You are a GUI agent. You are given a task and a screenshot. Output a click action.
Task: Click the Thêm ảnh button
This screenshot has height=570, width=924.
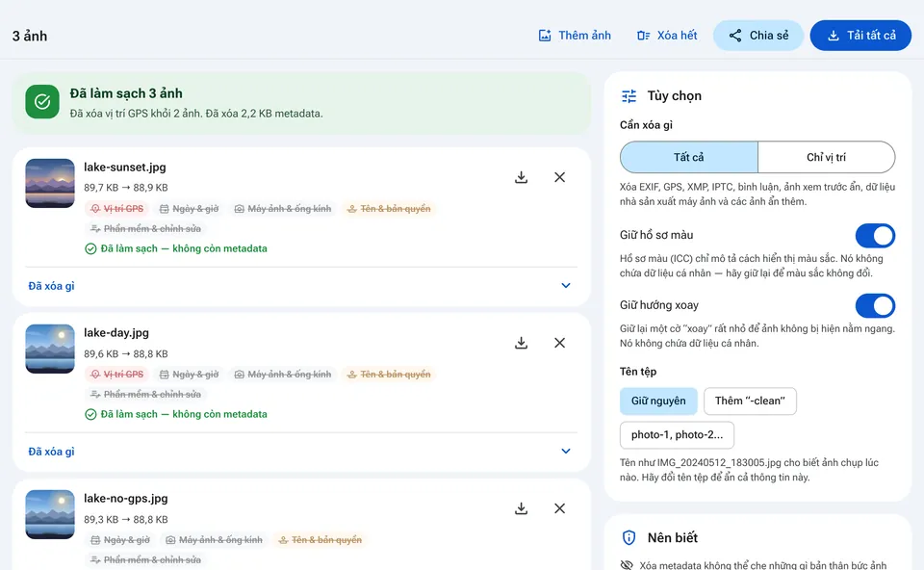(x=575, y=36)
